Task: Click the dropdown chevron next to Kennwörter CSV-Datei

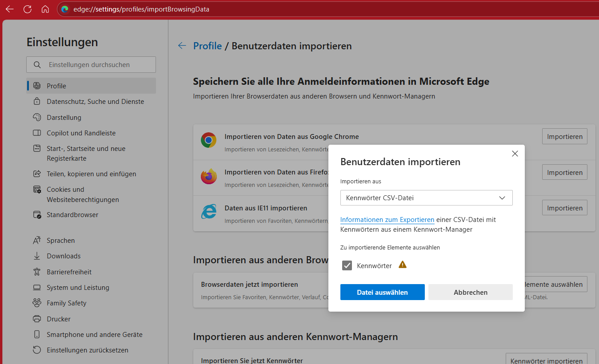Action: pos(502,198)
